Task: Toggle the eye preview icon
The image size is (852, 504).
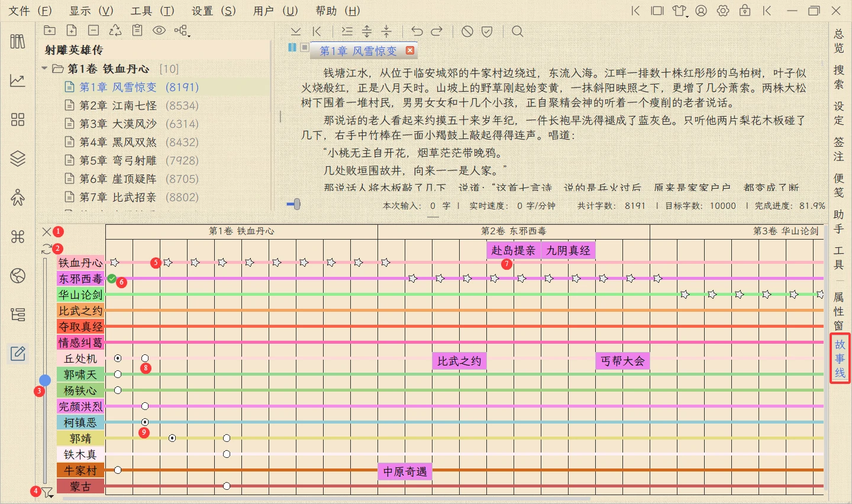Action: tap(159, 31)
